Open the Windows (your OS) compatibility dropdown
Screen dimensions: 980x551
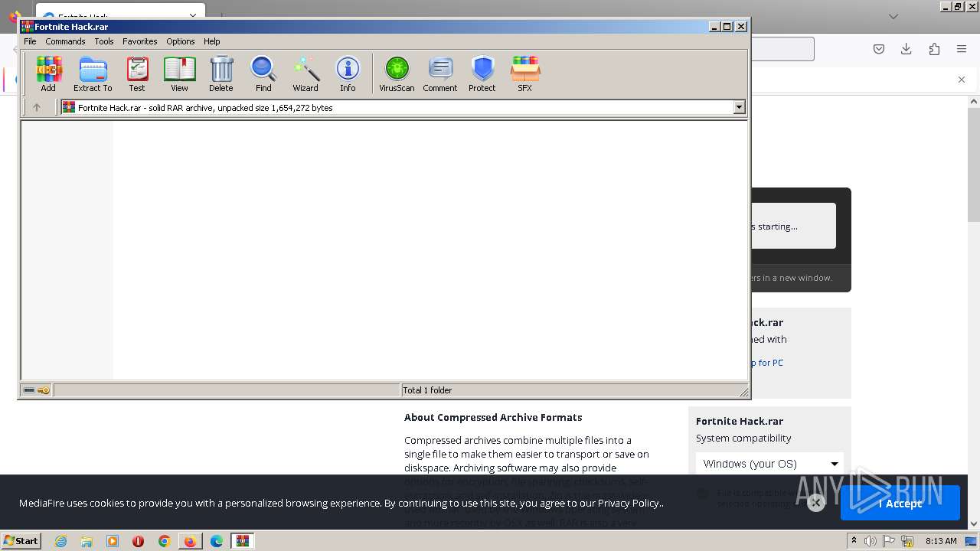pos(769,464)
